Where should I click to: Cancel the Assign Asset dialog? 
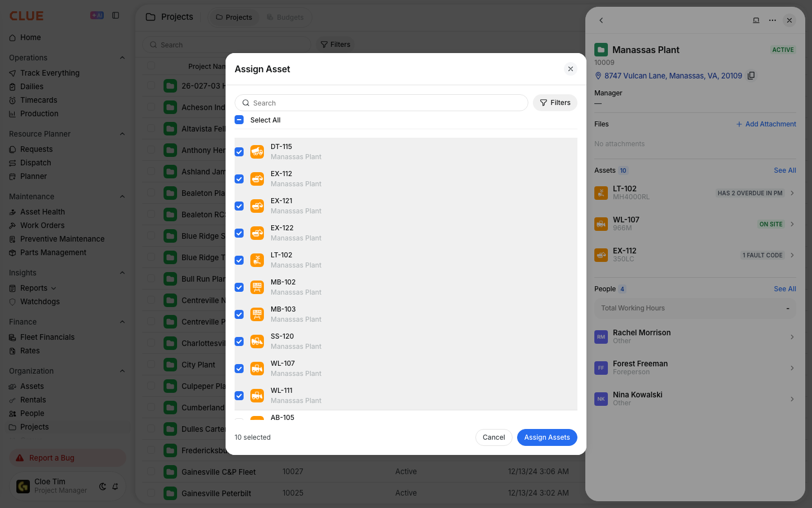coord(494,437)
